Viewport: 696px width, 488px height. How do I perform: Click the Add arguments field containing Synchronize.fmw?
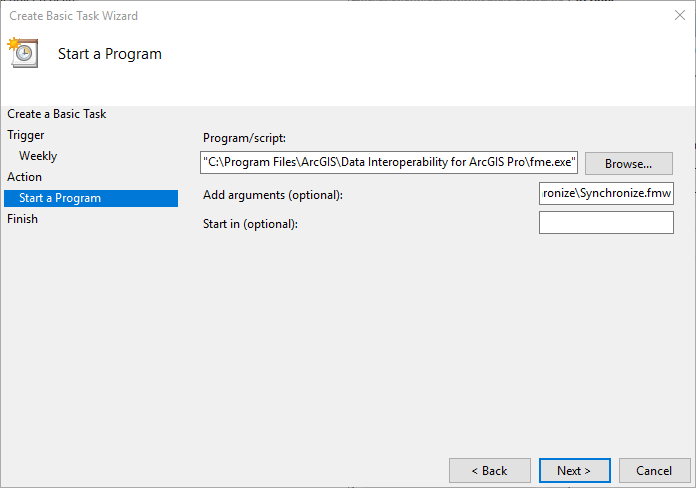tap(606, 194)
